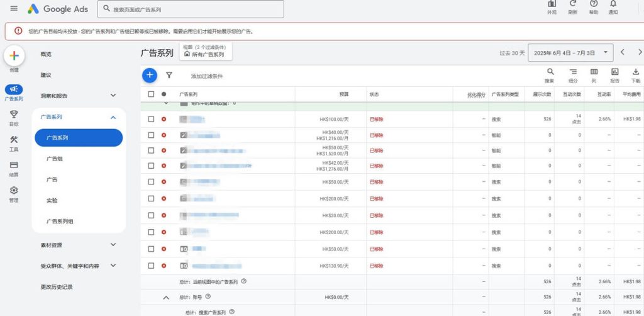Select 广告组 in the left menu
This screenshot has width=644, height=316.
coord(55,159)
